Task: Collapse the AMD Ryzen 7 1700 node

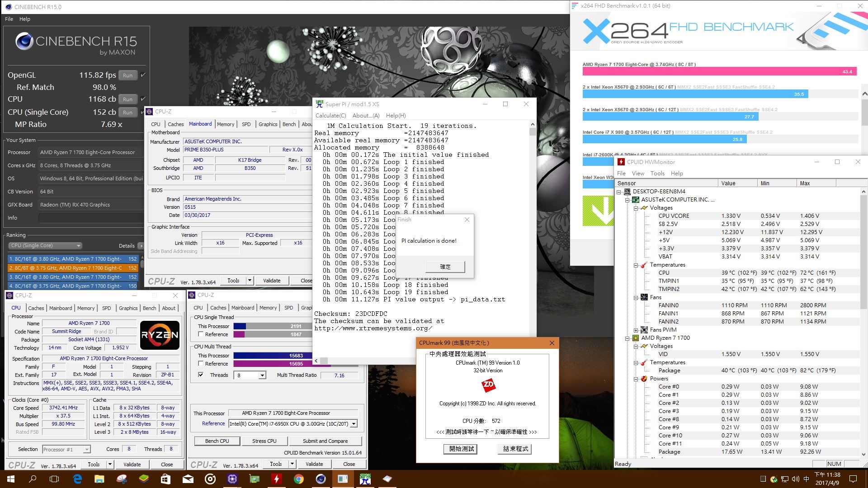Action: [x=627, y=338]
